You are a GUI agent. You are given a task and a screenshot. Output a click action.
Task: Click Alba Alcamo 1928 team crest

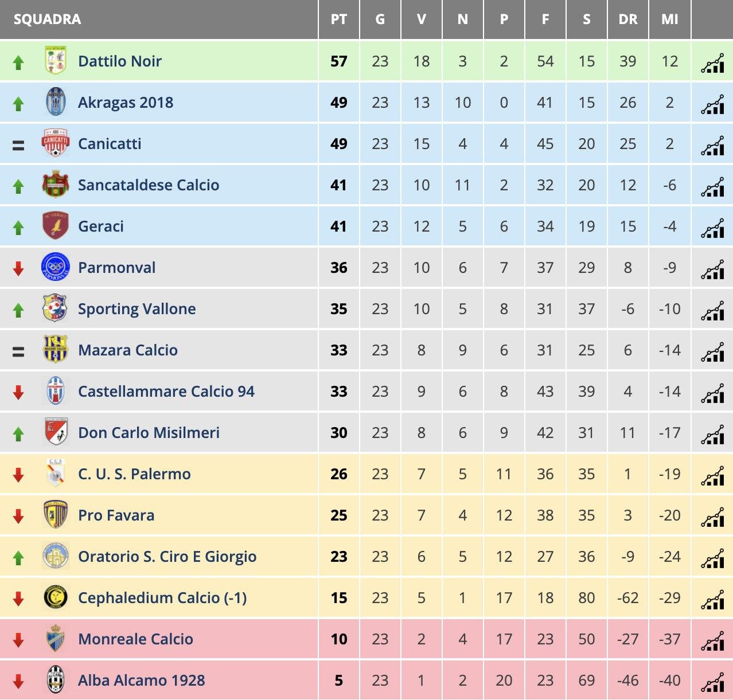coord(56,680)
